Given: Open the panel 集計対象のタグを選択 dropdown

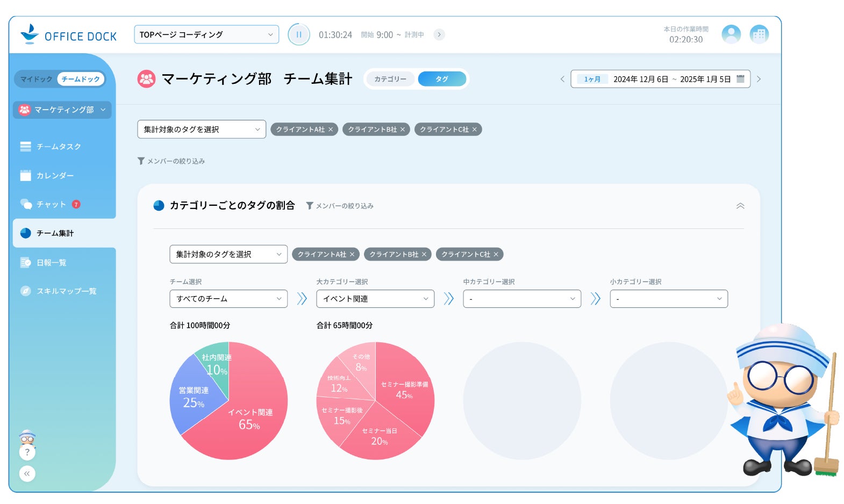Looking at the screenshot, I should [x=228, y=254].
